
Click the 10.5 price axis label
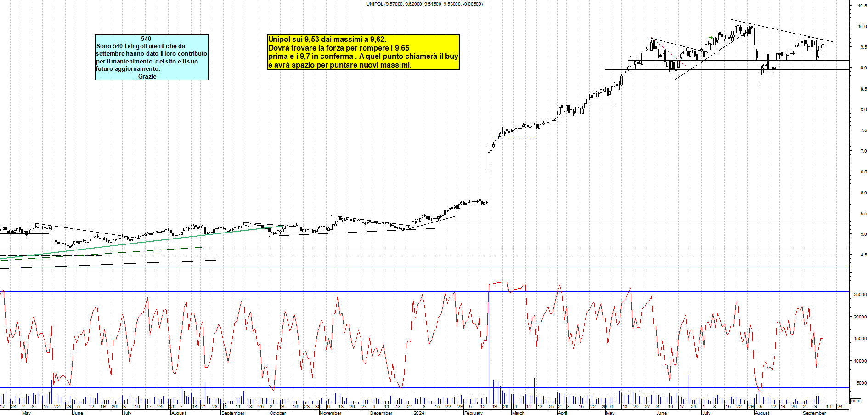click(x=862, y=6)
